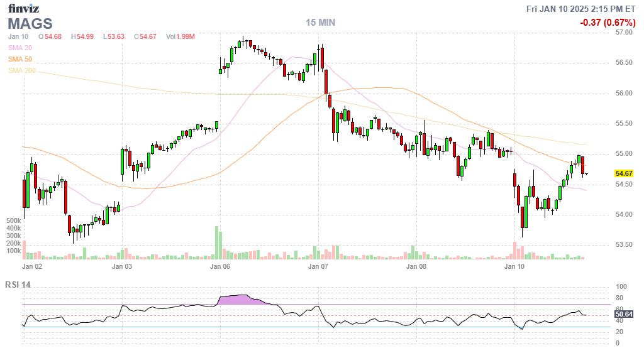Click the RSI 14 indicator label
644x353 pixels.
18,285
